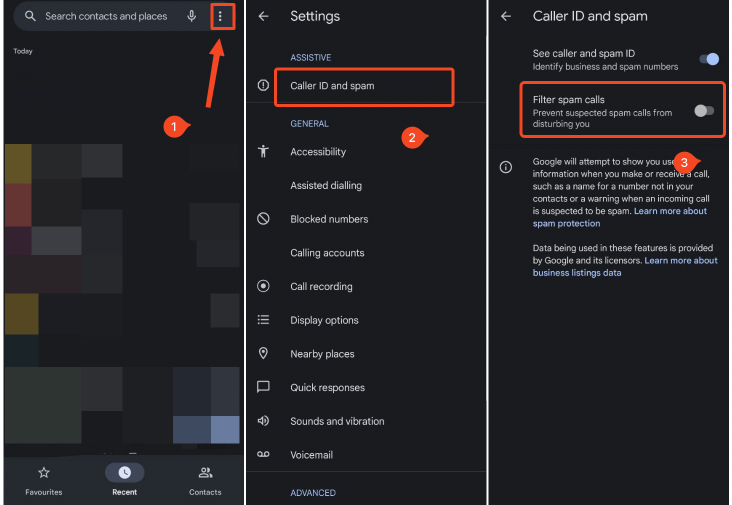This screenshot has width=732, height=505.
Task: Open the three-dot overflow menu
Action: pyautogui.click(x=220, y=17)
